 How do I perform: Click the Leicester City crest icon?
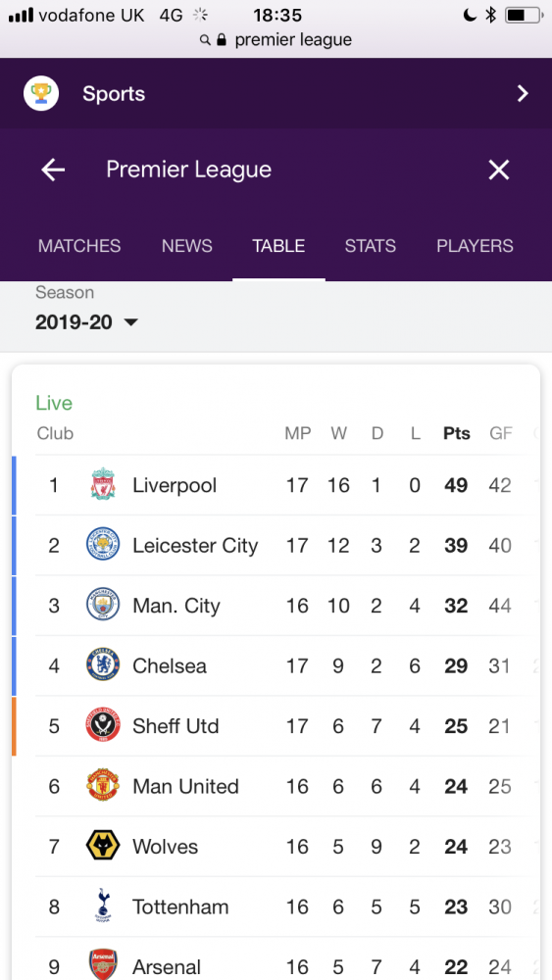point(103,544)
